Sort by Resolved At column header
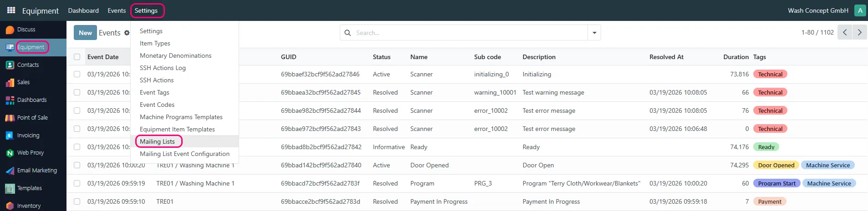 [x=666, y=57]
